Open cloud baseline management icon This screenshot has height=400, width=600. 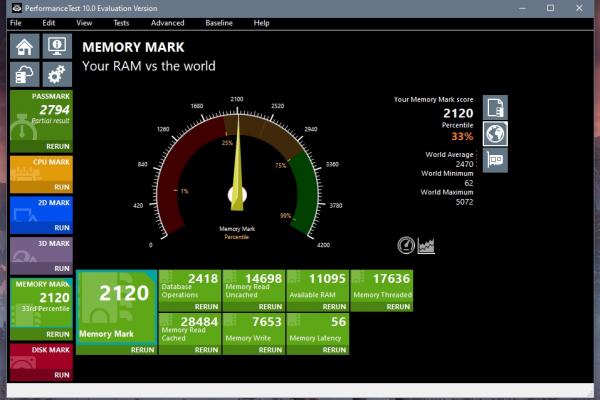coord(24,74)
